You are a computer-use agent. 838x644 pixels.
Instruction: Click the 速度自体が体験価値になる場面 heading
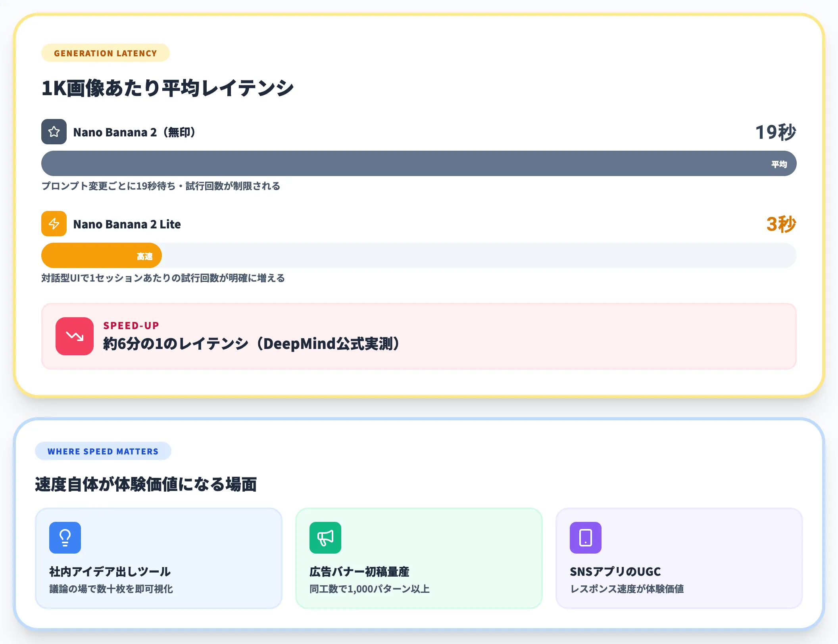146,485
